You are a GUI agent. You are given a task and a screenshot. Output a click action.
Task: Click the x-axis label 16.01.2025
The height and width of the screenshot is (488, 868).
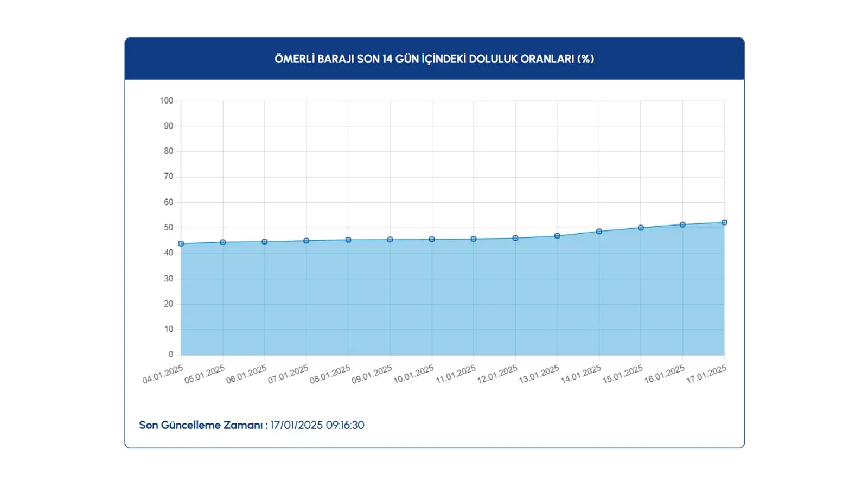point(664,374)
